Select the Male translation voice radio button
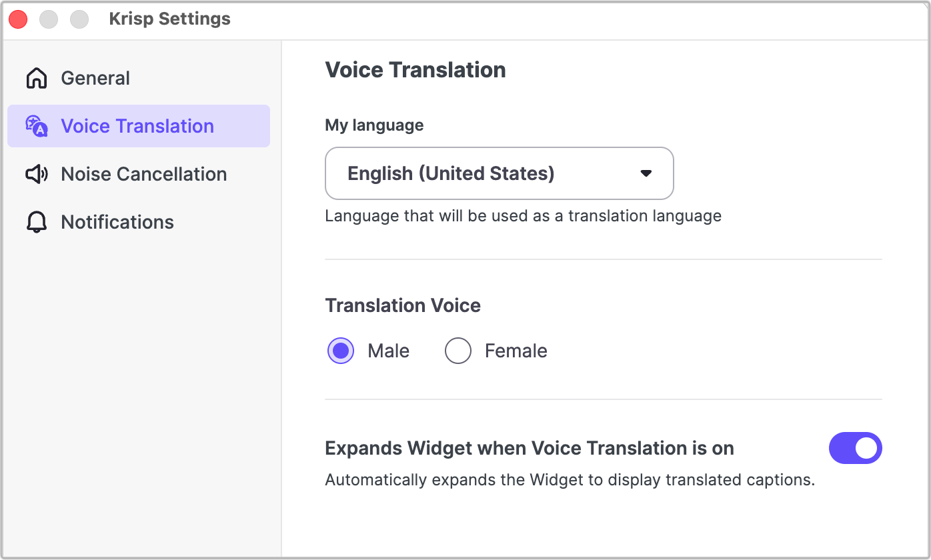Image resolution: width=931 pixels, height=560 pixels. [x=341, y=351]
